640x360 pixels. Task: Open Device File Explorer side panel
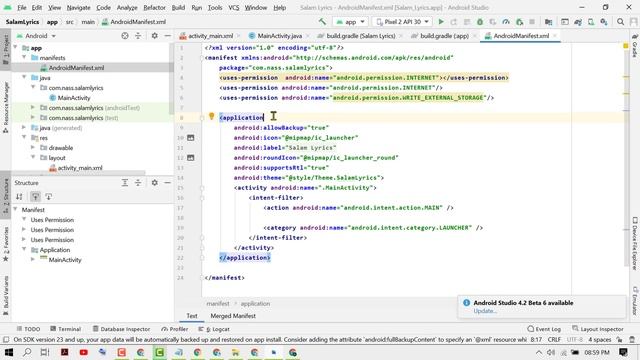[x=635, y=243]
